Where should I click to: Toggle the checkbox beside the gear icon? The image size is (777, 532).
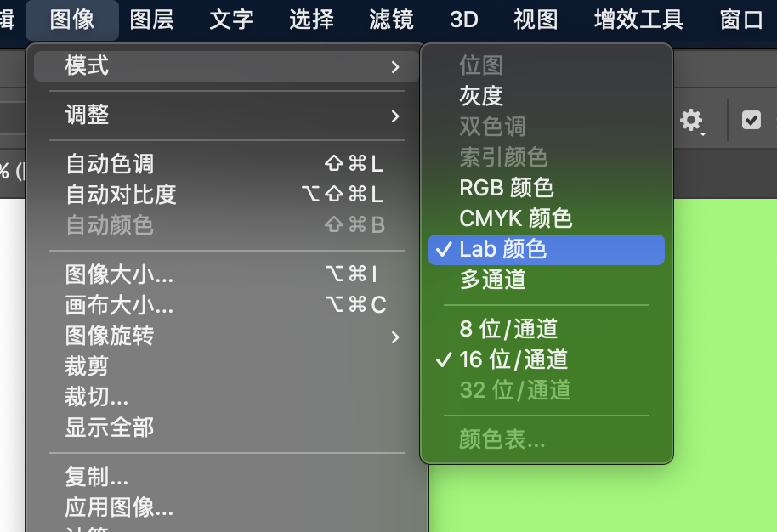751,120
